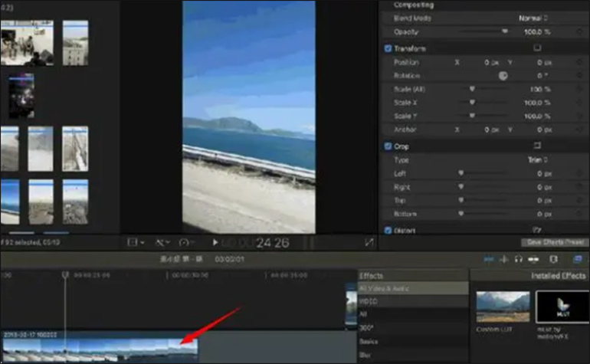The width and height of the screenshot is (590, 364).
Task: Toggle the headphones solo icon in timeline
Action: click(518, 260)
